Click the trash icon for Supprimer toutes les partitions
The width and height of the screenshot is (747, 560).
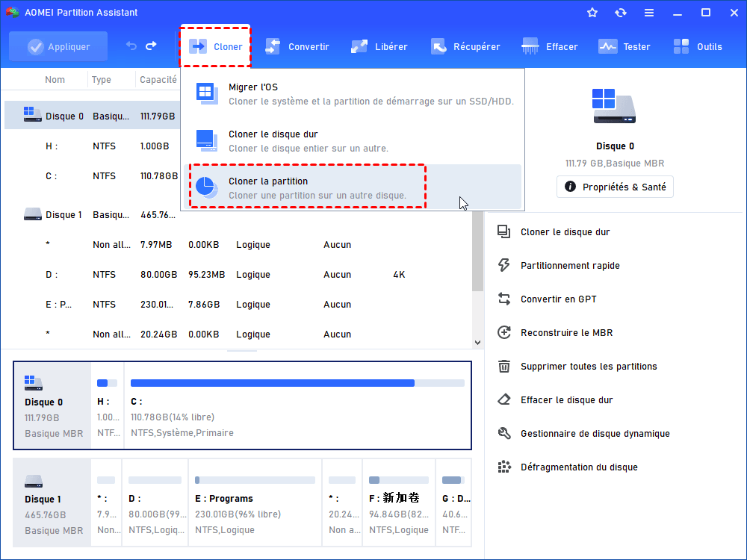pos(504,366)
